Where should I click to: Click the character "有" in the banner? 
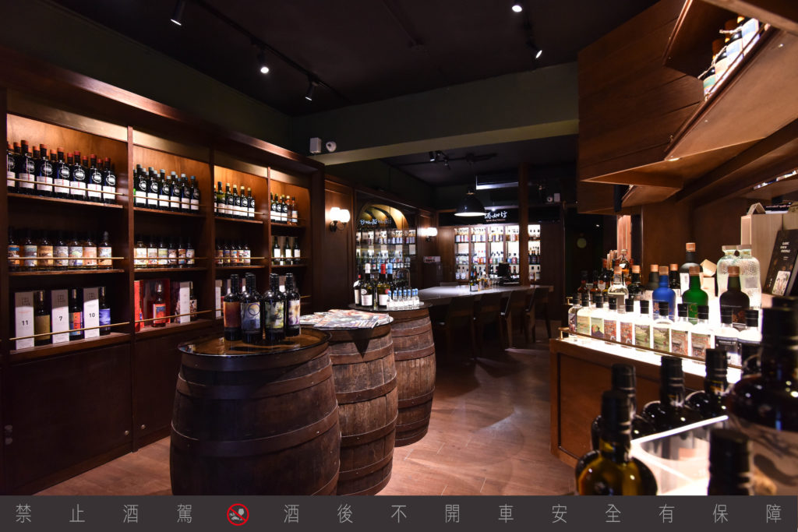pyautogui.click(x=667, y=513)
